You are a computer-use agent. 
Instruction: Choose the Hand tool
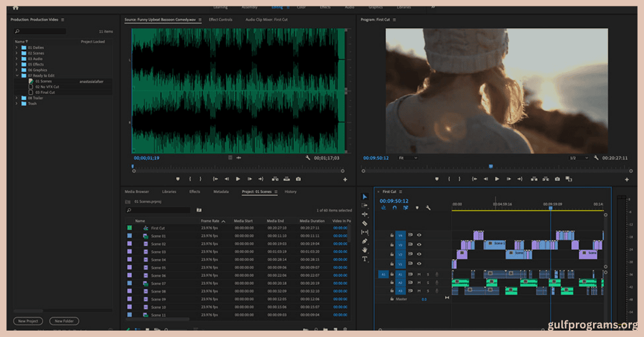coord(365,250)
